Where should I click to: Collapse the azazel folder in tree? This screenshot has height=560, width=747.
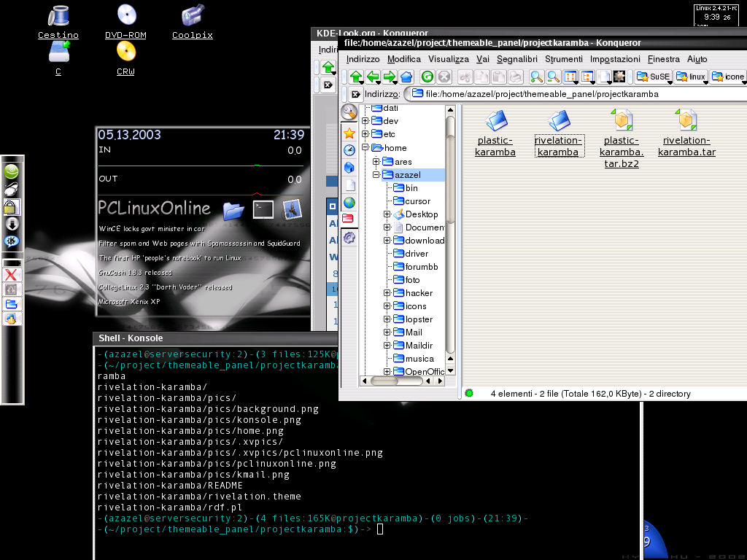[x=376, y=175]
